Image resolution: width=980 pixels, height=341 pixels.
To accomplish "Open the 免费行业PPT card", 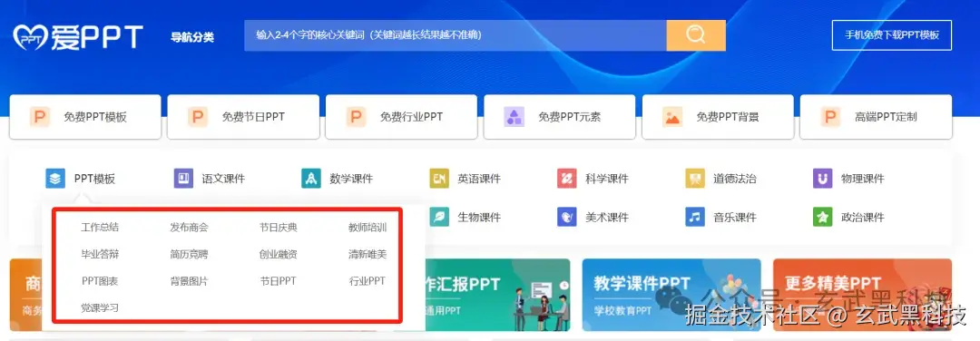I will click(401, 117).
